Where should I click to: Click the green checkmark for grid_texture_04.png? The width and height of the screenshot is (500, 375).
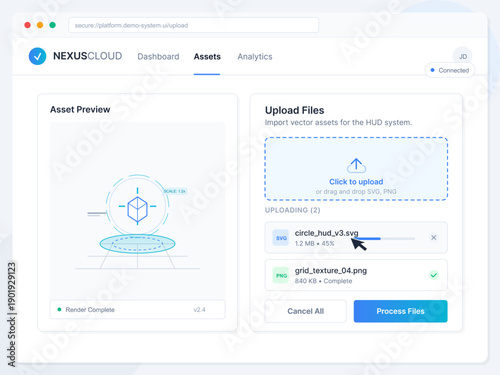(x=434, y=275)
